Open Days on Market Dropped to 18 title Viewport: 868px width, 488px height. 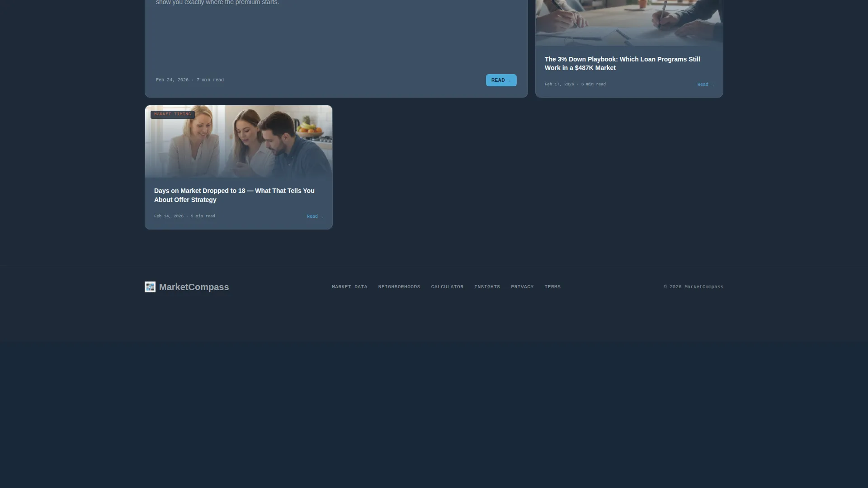(234, 195)
